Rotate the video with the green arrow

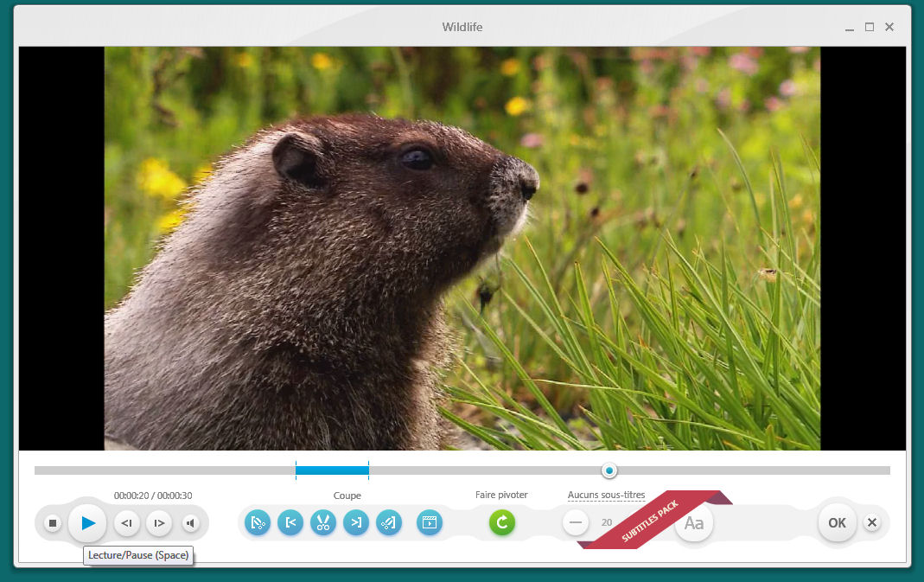click(x=501, y=522)
